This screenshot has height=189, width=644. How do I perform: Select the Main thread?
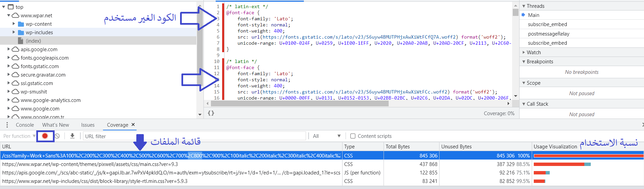(533, 15)
